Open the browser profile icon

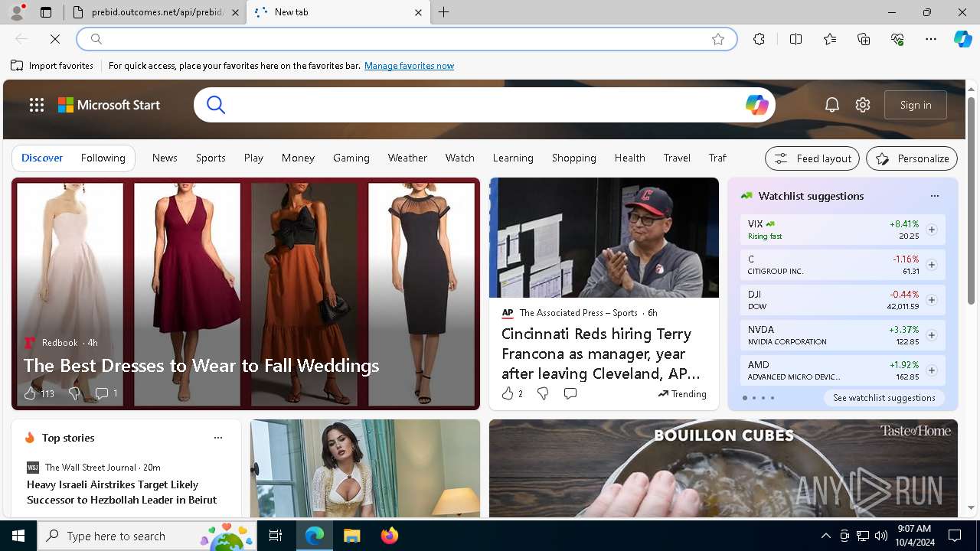(x=17, y=11)
